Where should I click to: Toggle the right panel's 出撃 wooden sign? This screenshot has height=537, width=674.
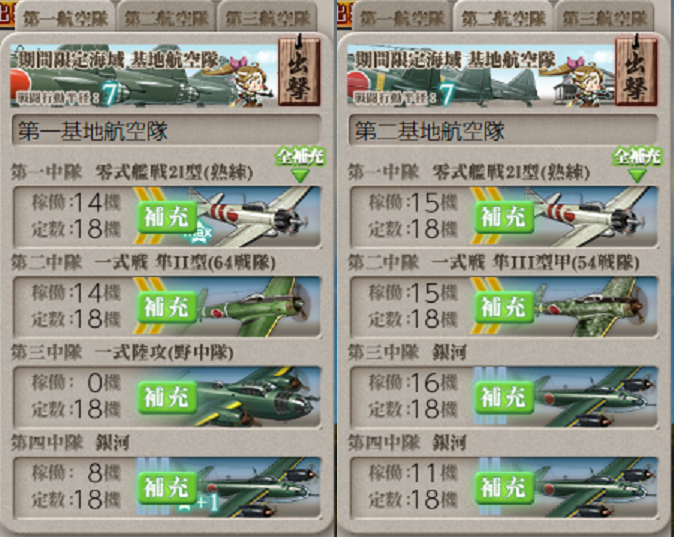click(636, 71)
